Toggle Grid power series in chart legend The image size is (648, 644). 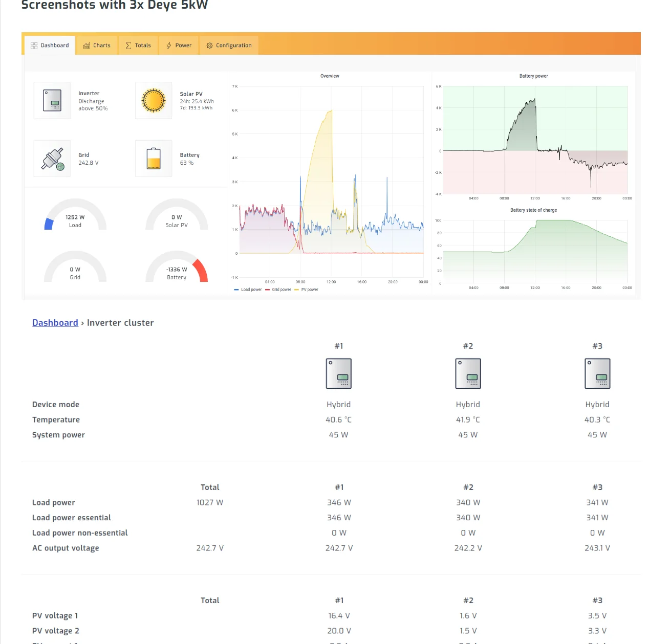click(x=278, y=290)
